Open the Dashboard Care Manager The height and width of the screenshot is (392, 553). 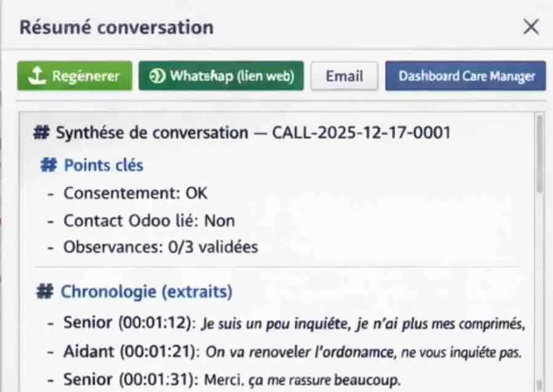coord(466,76)
